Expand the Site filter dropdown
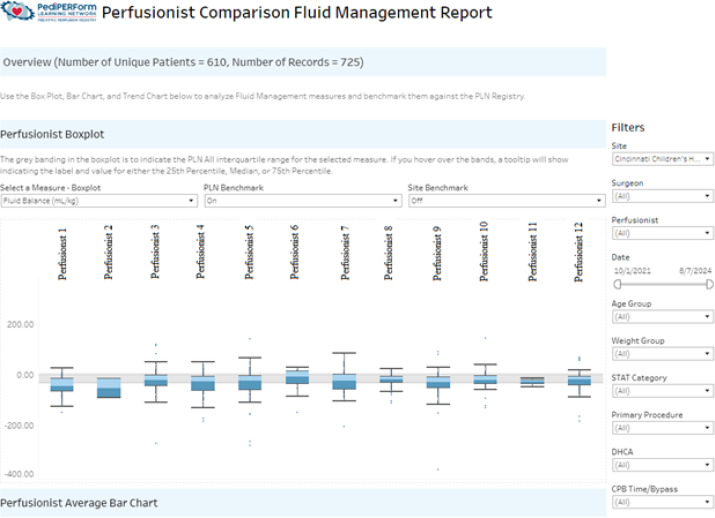 (x=663, y=159)
